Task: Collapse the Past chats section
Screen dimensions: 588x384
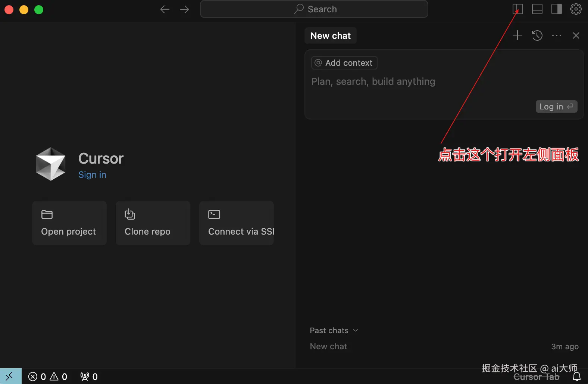Action: pos(334,331)
